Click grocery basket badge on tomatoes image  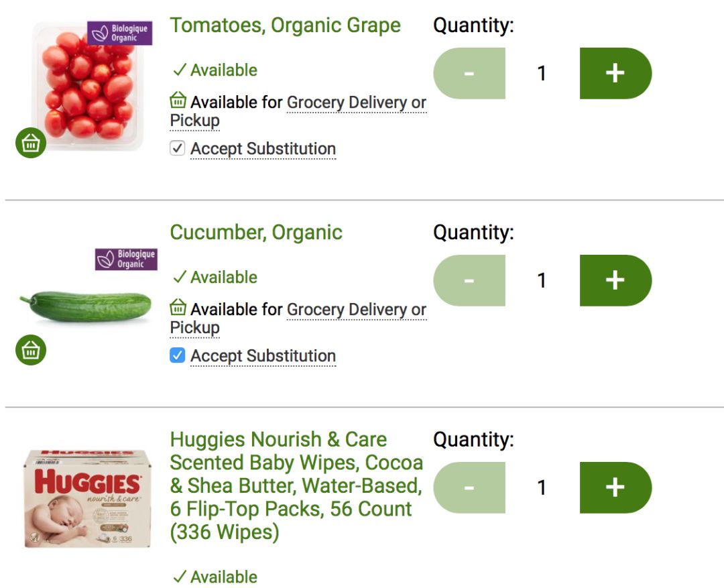[x=31, y=143]
